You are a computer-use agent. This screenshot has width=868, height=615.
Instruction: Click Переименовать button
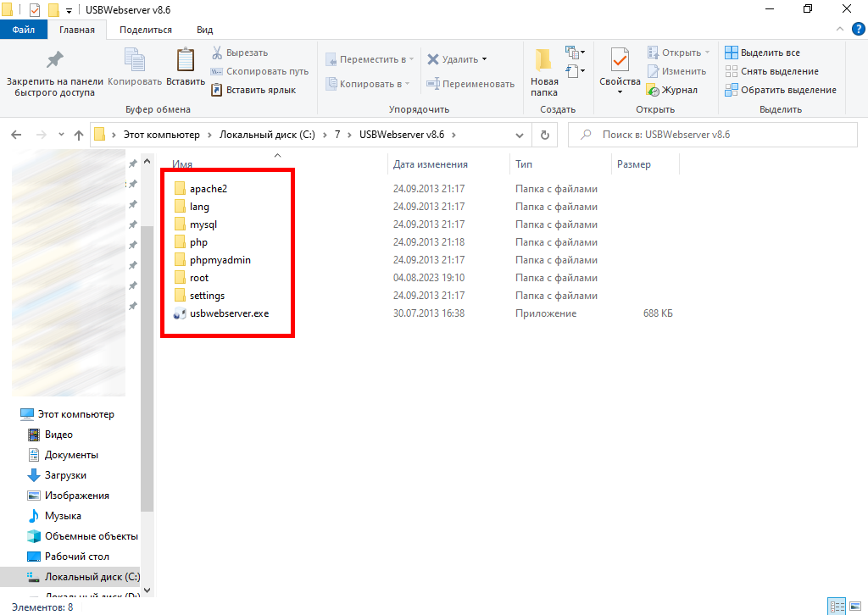pos(470,84)
